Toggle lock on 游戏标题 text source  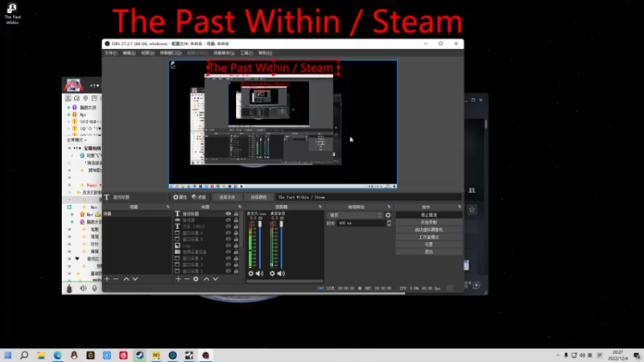click(x=236, y=214)
